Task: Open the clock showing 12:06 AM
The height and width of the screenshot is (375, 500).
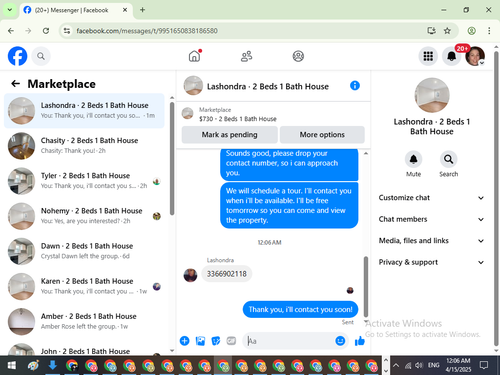Action: (x=458, y=365)
